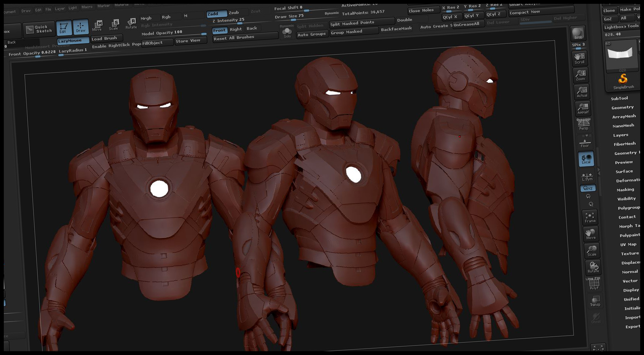The image size is (644, 355).
Task: Select the Scroll canvas tool
Action: 579,58
